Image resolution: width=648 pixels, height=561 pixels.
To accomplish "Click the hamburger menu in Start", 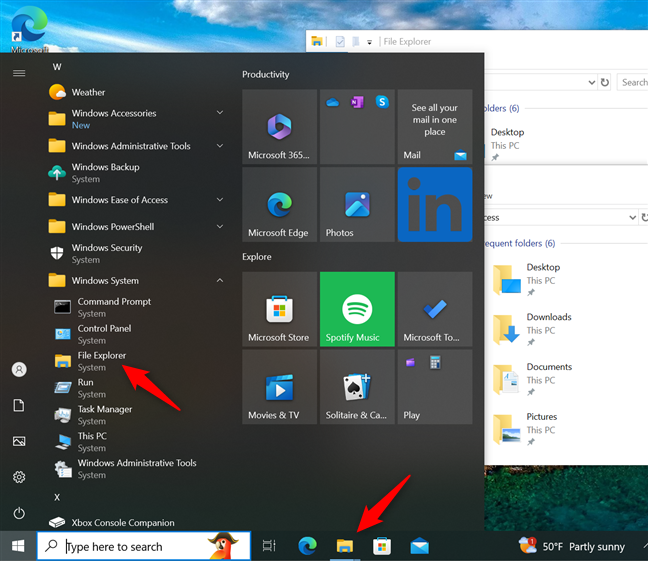I will (x=19, y=73).
